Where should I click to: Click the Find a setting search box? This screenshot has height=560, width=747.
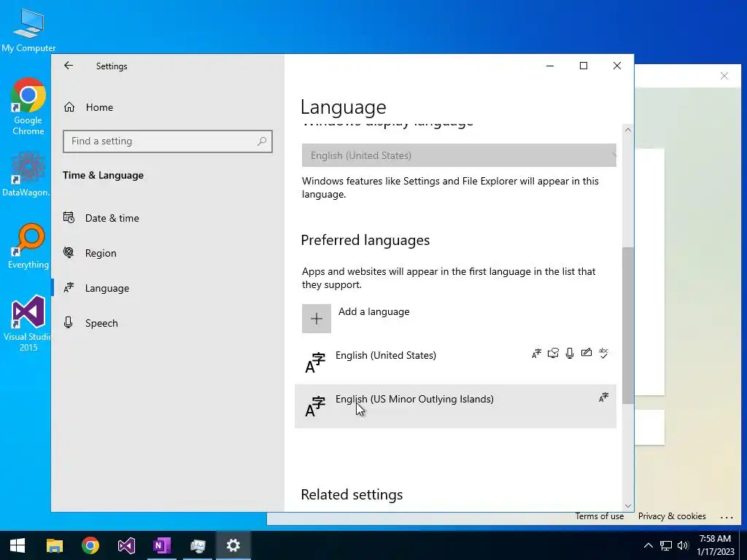click(168, 141)
